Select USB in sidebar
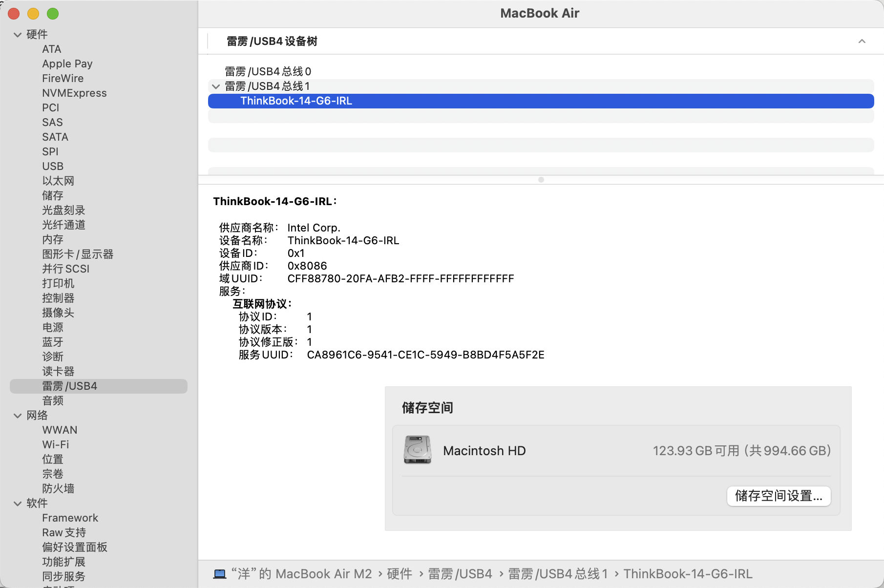 (x=53, y=167)
